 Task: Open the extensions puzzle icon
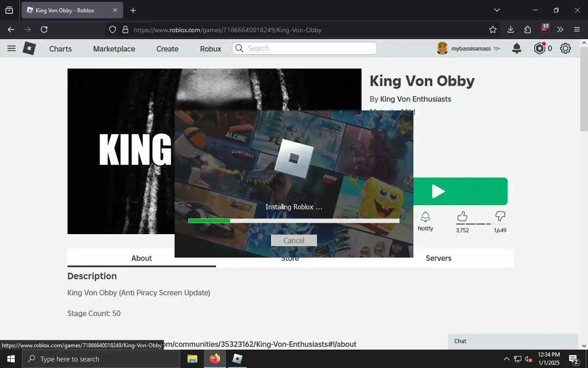point(527,29)
